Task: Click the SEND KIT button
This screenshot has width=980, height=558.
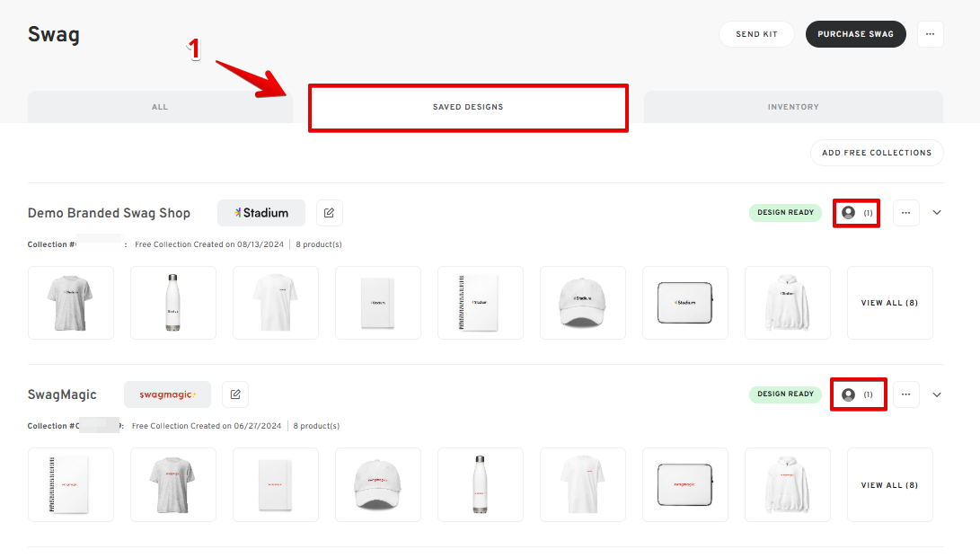Action: [756, 34]
